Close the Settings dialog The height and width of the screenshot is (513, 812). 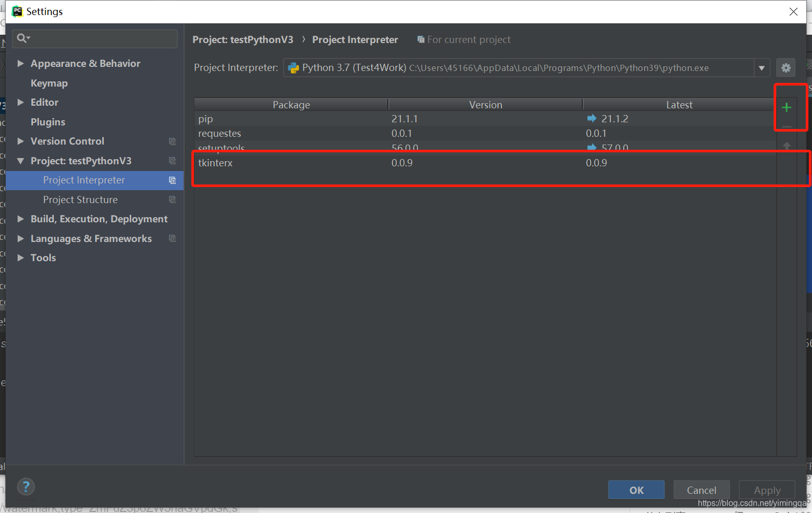pyautogui.click(x=793, y=11)
